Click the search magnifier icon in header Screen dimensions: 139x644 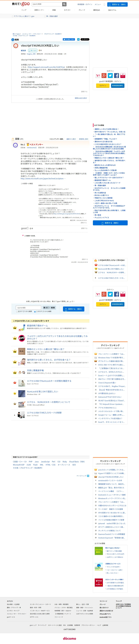(x=65, y=4)
